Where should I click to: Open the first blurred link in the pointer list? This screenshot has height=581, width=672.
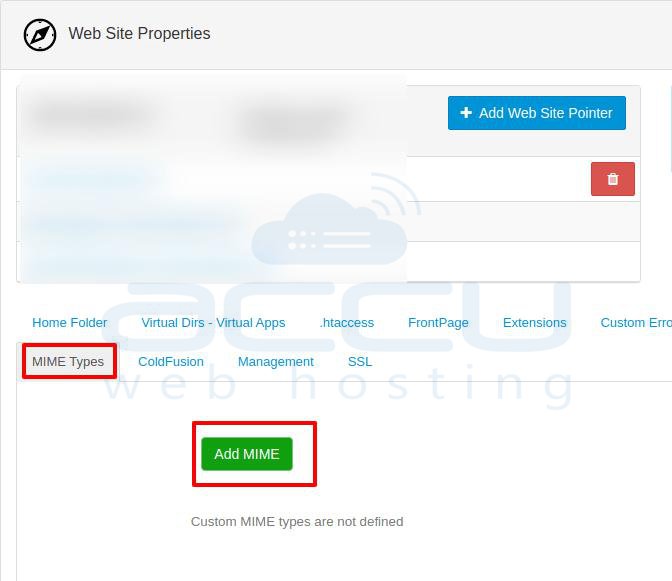click(x=95, y=179)
